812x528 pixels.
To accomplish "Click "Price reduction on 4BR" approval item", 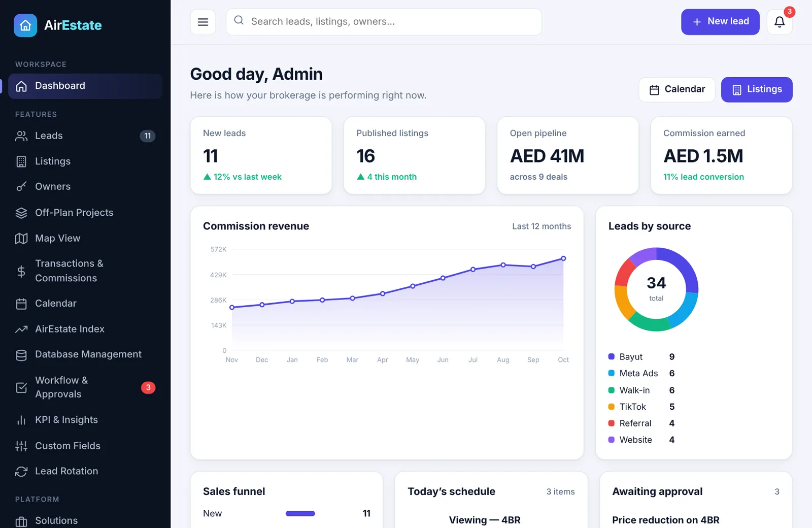I will (x=665, y=520).
